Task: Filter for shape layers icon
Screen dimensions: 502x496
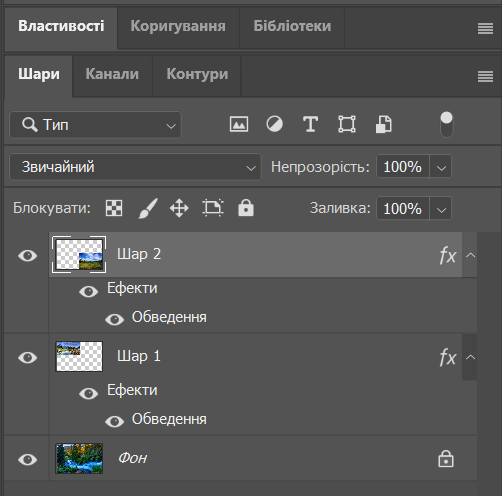Action: coord(347,124)
